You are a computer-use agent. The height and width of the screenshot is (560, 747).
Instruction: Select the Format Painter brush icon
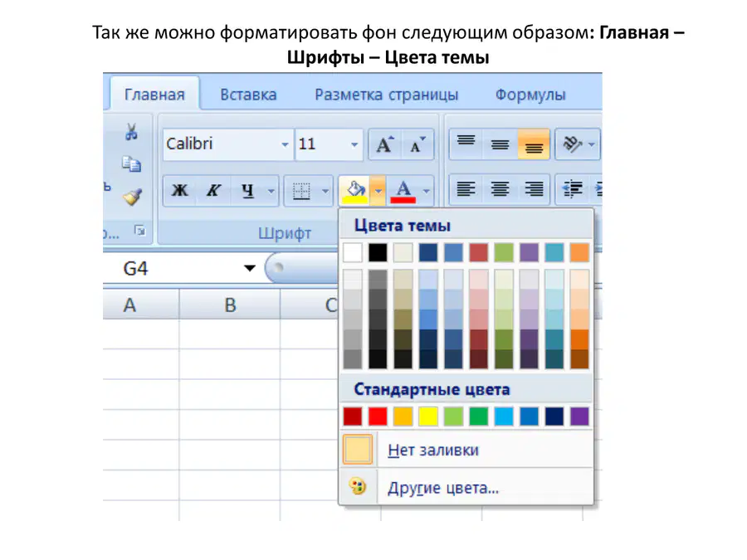[132, 197]
